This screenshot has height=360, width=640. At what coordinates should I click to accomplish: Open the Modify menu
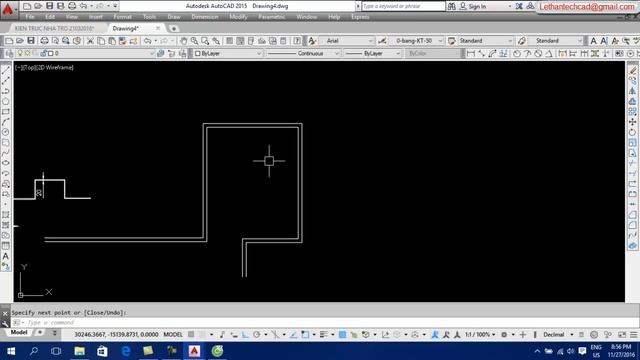pyautogui.click(x=238, y=17)
